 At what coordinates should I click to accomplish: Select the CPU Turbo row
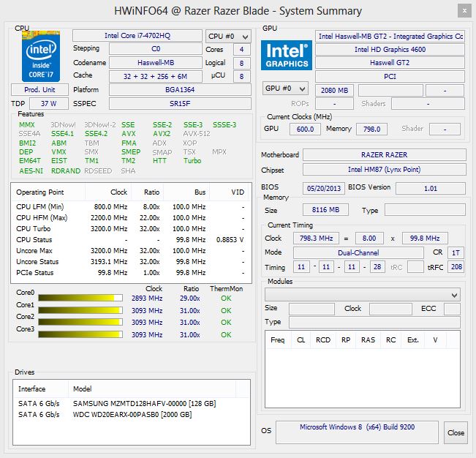coord(131,229)
